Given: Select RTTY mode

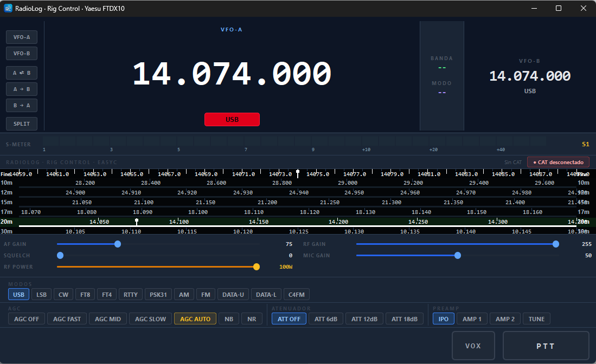Looking at the screenshot, I should (x=131, y=295).
